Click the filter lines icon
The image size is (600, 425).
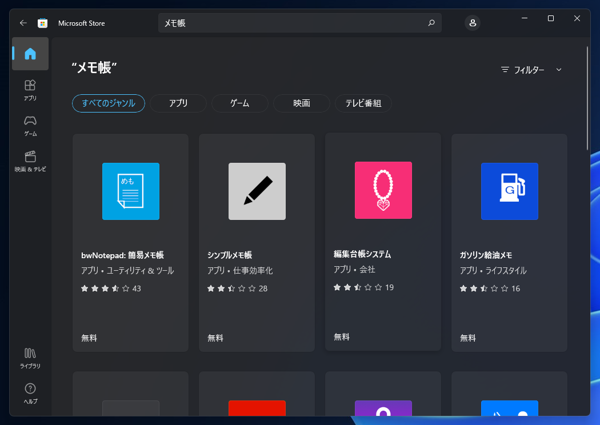pos(505,70)
